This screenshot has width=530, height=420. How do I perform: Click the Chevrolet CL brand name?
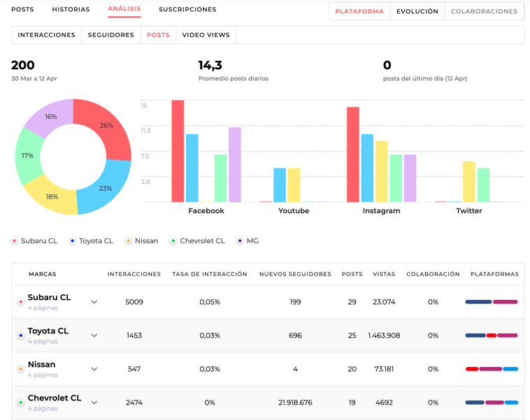pos(55,398)
